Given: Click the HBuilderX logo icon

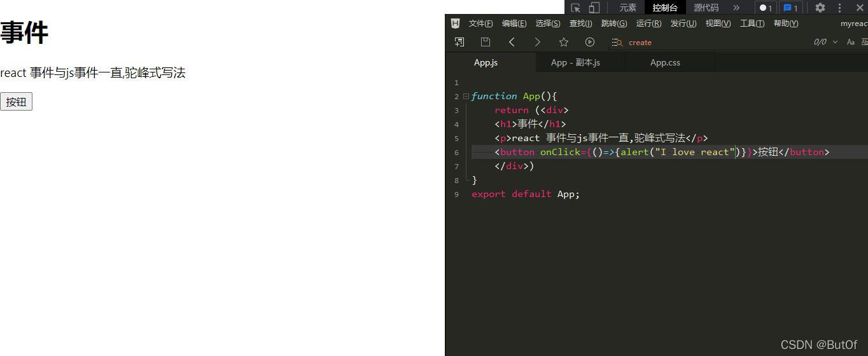Looking at the screenshot, I should pos(455,24).
